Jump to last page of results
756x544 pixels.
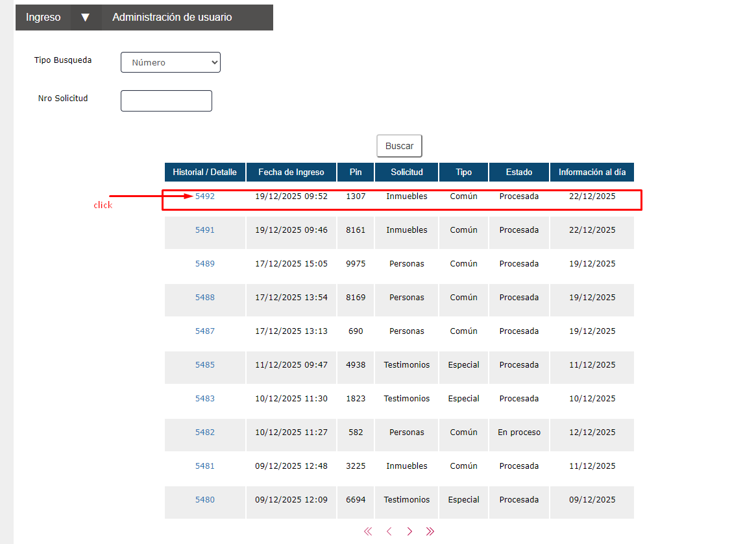click(x=430, y=532)
